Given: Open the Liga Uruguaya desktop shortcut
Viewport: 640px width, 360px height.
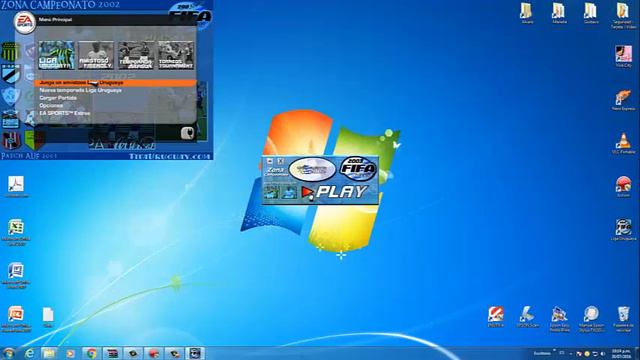Looking at the screenshot, I should coord(623,230).
